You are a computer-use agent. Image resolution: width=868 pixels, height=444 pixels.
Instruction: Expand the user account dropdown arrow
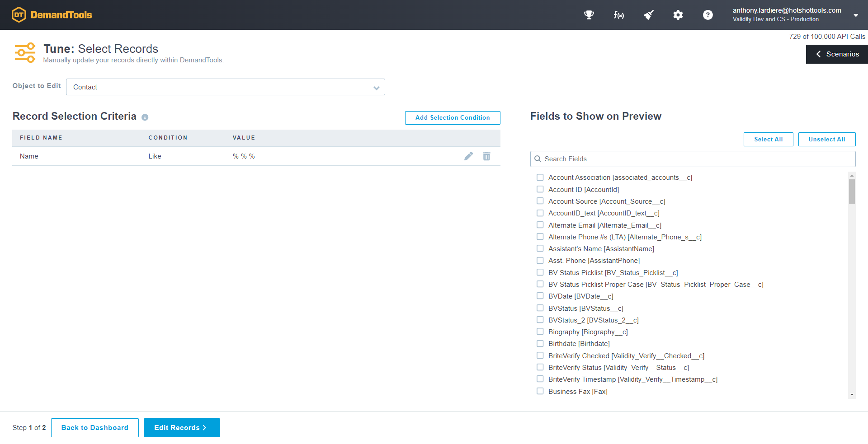[855, 15]
